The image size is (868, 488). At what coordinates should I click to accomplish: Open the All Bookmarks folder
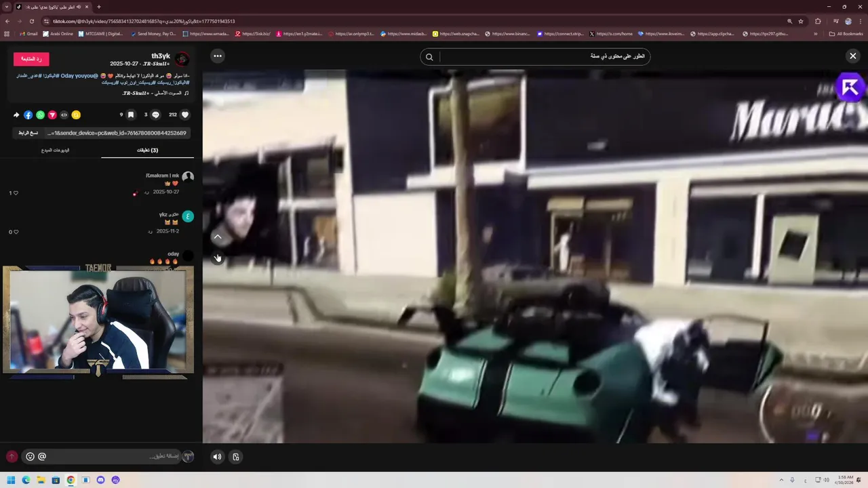(846, 34)
